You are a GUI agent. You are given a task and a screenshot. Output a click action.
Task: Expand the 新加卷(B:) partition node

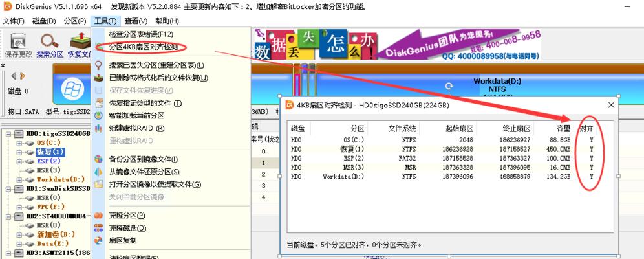point(19,234)
